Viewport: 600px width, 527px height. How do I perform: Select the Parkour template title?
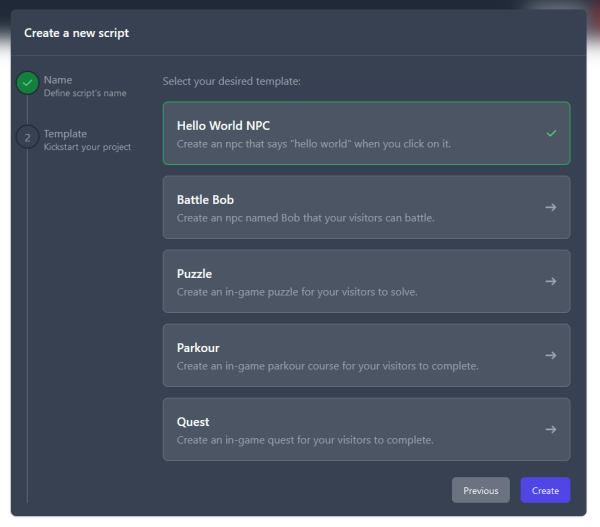[198, 348]
